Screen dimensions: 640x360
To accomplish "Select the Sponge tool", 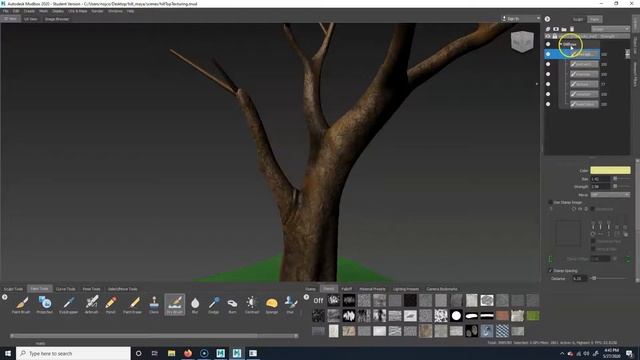I will click(271, 304).
